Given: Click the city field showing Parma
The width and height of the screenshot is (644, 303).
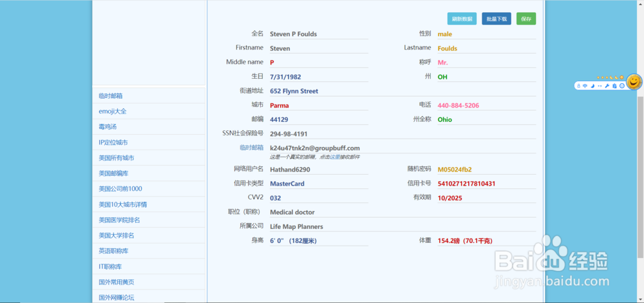Looking at the screenshot, I should (319, 105).
